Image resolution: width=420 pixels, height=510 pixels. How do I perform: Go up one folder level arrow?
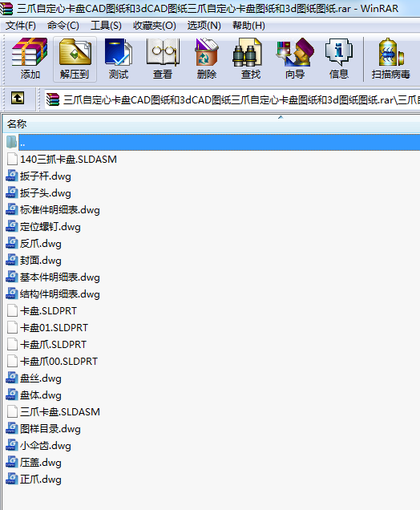click(x=17, y=98)
